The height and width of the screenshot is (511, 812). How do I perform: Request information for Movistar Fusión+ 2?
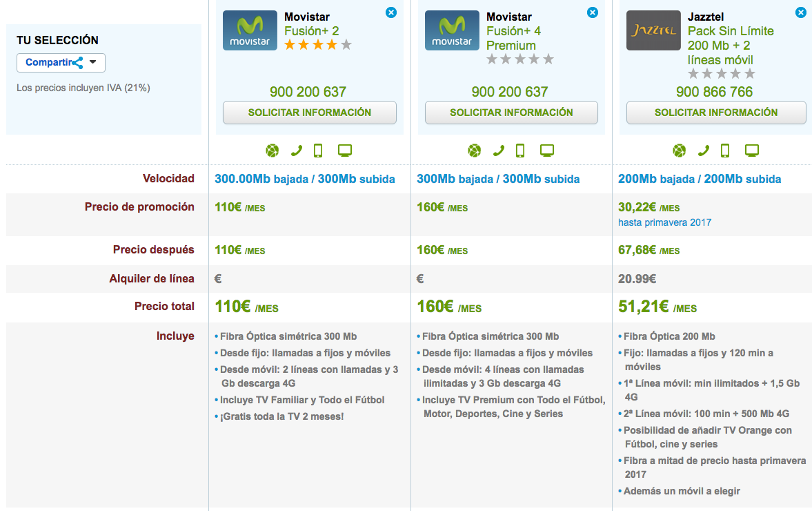(x=310, y=113)
